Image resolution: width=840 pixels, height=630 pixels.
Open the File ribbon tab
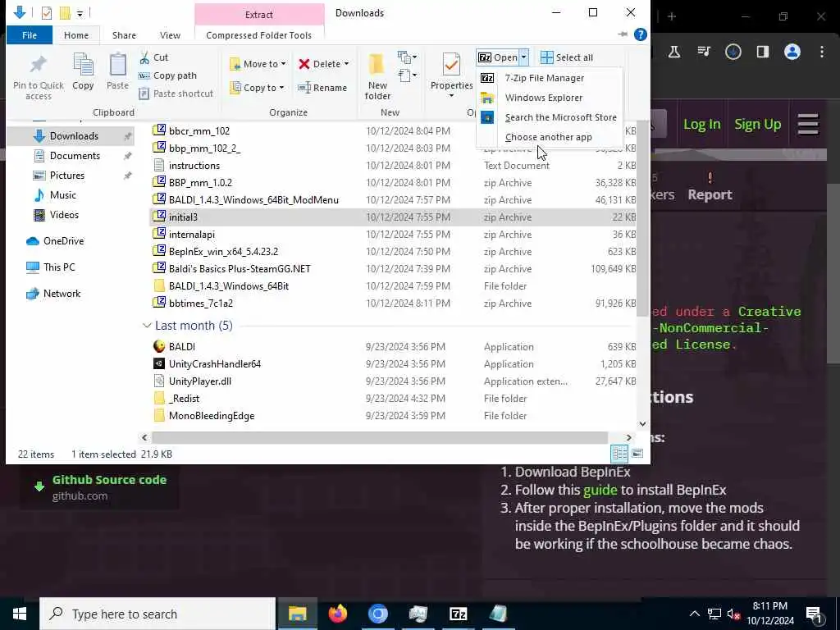30,35
